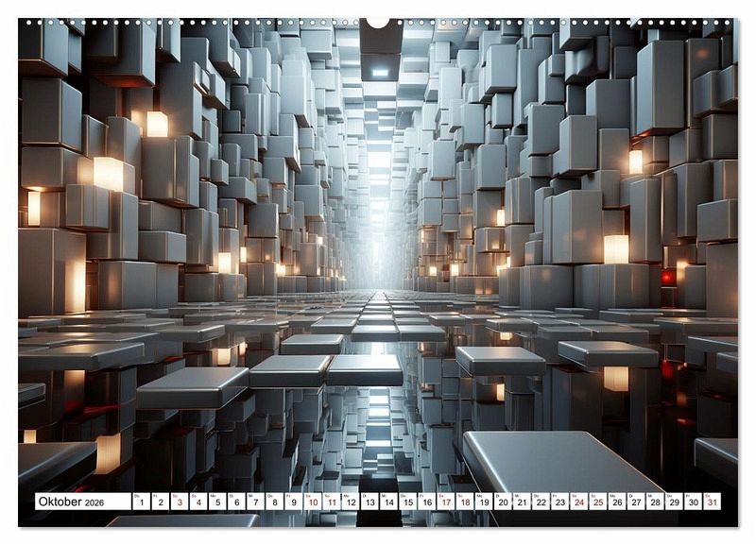Click red-marked day 17
Image resolution: width=756 pixels, height=545 pixels.
click(x=445, y=502)
